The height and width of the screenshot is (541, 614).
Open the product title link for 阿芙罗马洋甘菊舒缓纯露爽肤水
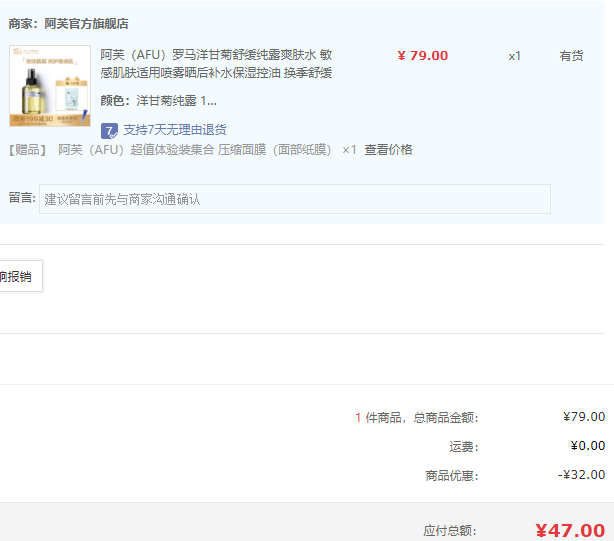pos(216,64)
